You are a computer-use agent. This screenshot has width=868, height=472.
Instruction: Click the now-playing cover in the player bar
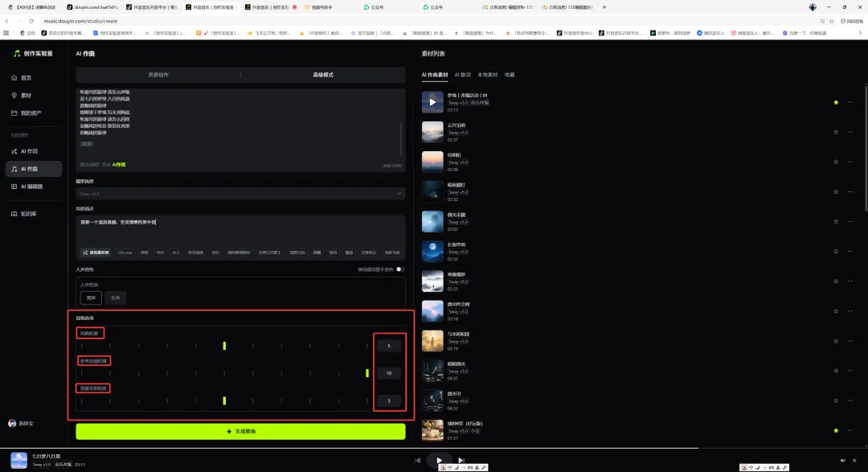coord(18,461)
